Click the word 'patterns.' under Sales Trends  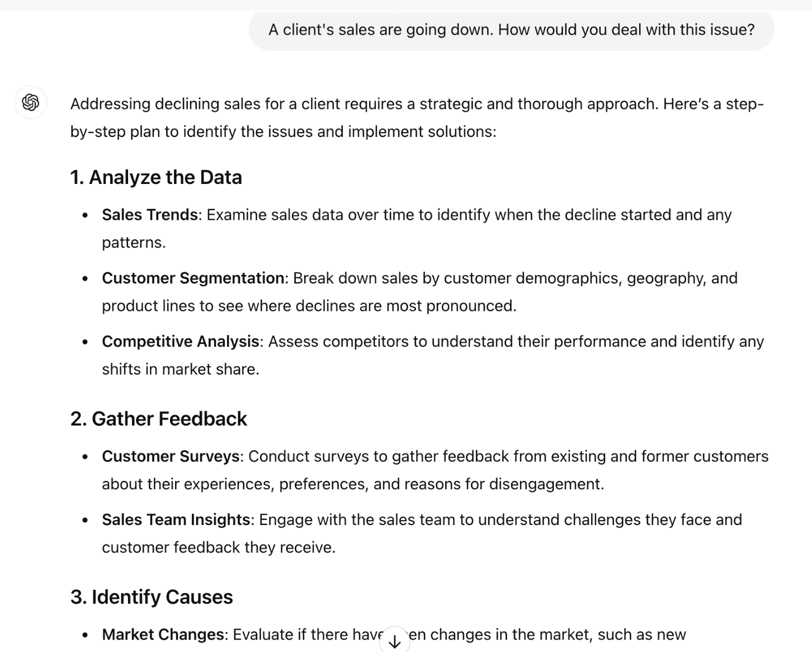point(134,243)
